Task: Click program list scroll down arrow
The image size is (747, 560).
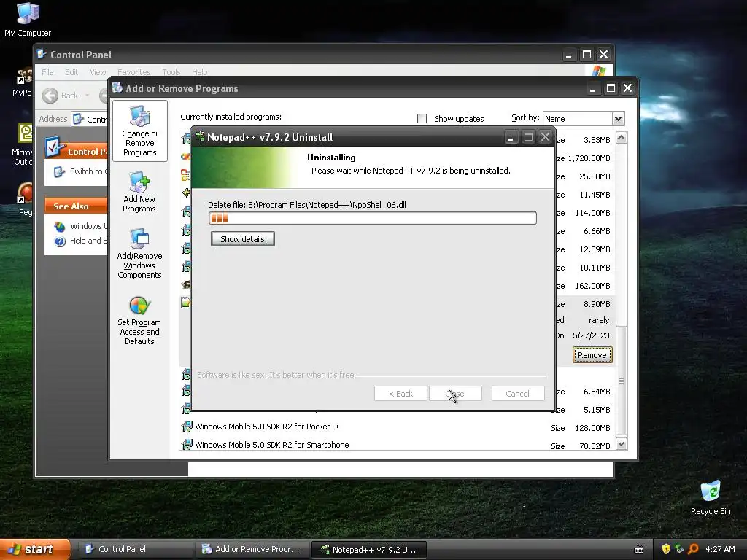Action: 622,444
